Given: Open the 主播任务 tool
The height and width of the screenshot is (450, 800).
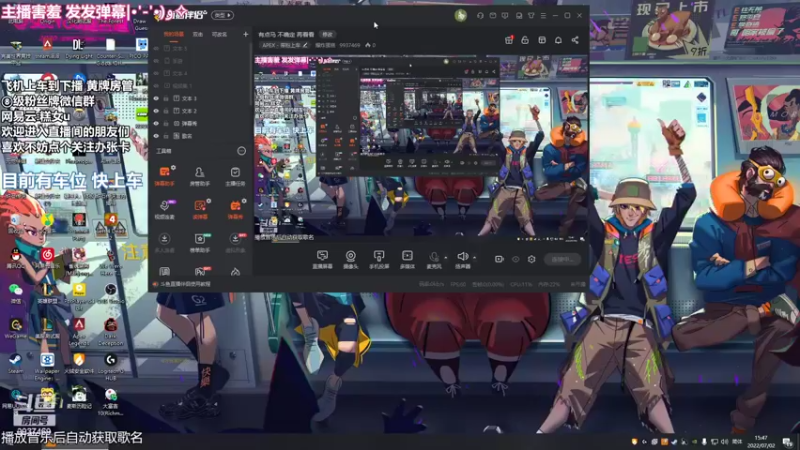Looking at the screenshot, I should pos(235,176).
